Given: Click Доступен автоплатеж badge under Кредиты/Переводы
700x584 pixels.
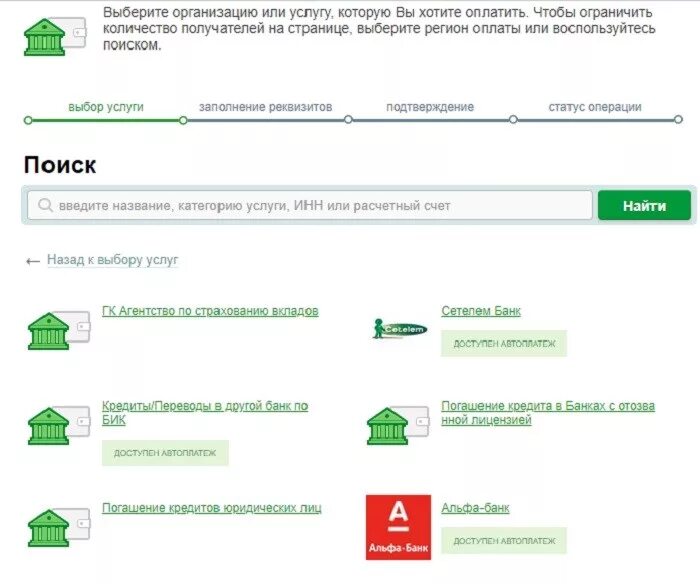Looking at the screenshot, I should (165, 453).
